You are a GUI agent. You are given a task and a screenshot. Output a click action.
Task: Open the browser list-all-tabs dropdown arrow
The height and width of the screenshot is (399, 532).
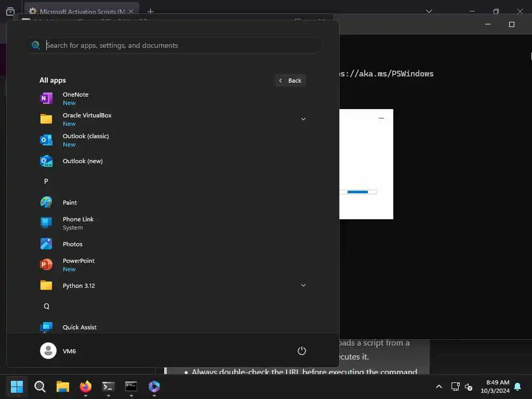pos(429,11)
